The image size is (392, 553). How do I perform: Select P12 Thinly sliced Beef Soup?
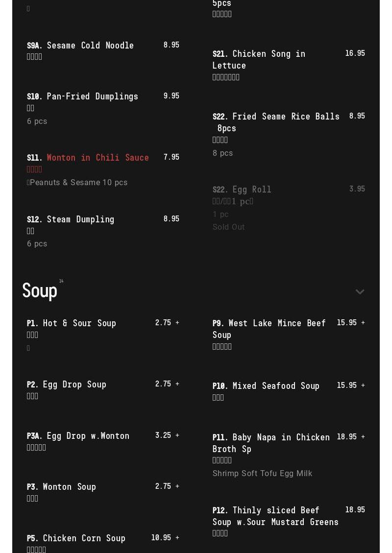click(x=289, y=522)
